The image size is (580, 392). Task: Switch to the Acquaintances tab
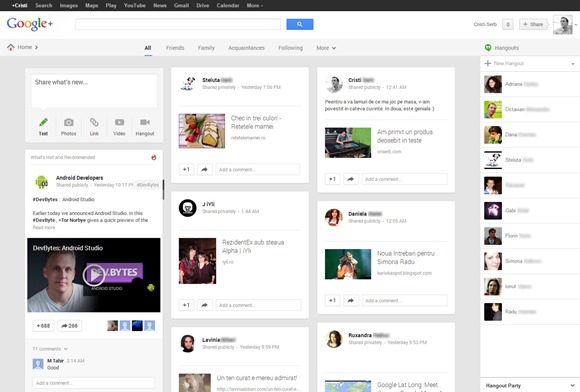tap(246, 48)
